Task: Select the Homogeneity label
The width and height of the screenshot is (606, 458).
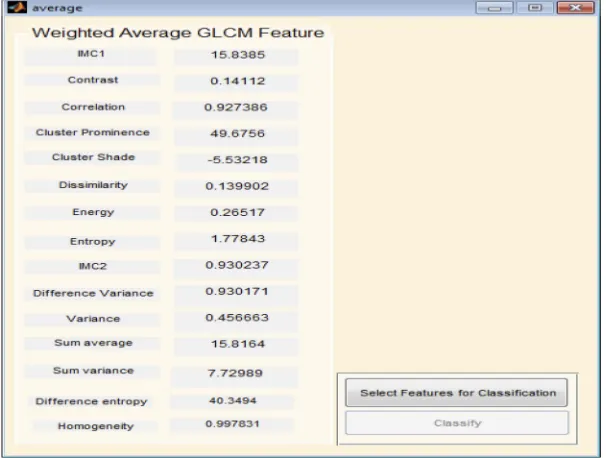Action: coord(96,426)
